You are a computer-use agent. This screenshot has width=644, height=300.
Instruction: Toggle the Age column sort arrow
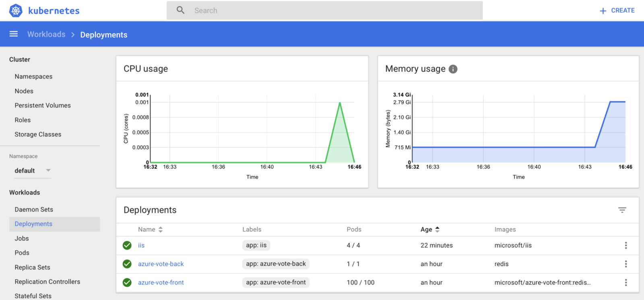pos(438,229)
